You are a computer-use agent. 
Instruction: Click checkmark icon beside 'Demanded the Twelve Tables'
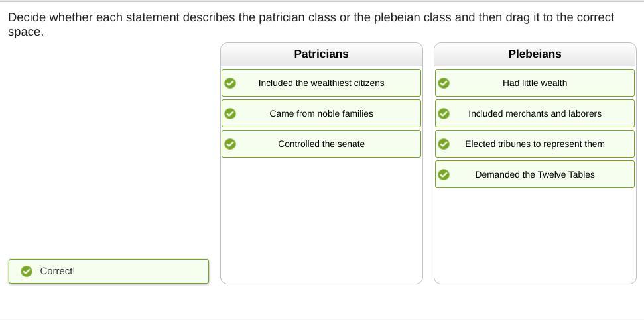[x=444, y=175]
